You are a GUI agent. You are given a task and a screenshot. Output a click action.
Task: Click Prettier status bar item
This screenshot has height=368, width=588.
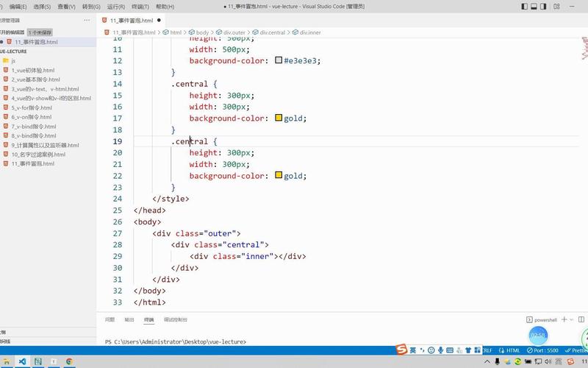576,350
